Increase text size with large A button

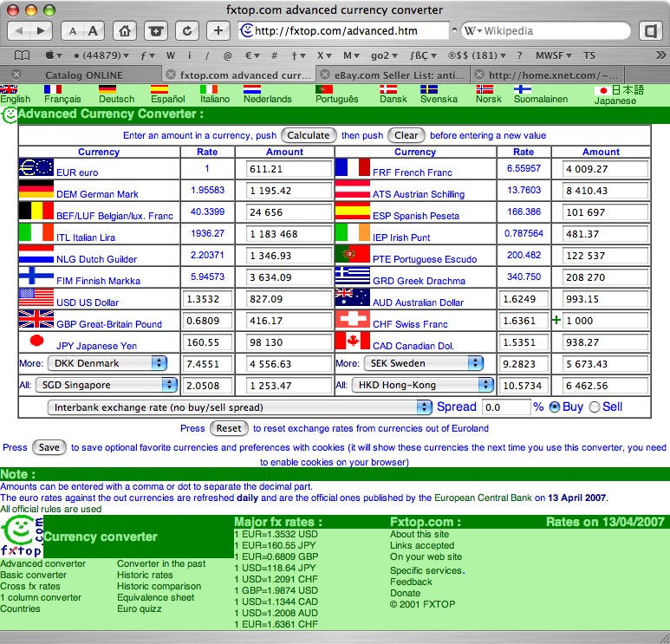93,30
